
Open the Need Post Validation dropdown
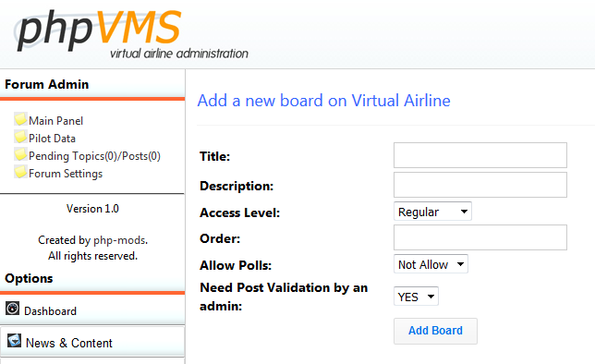point(416,297)
